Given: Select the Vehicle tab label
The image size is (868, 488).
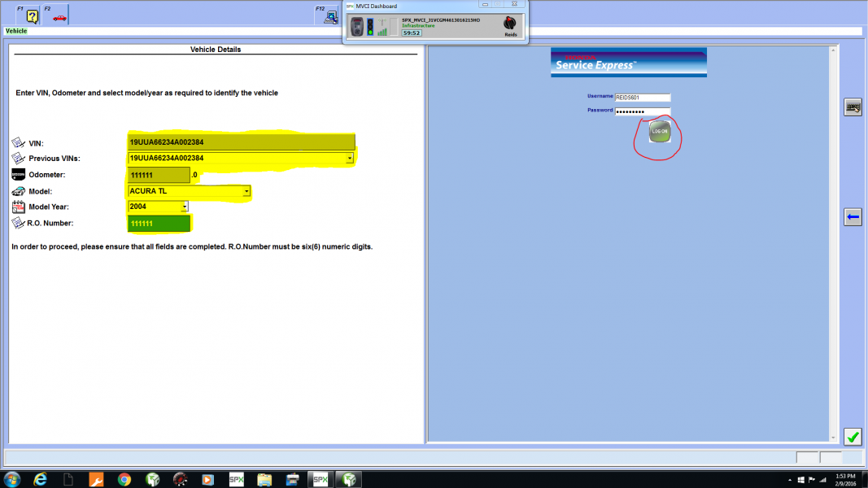Looking at the screenshot, I should pyautogui.click(x=16, y=31).
